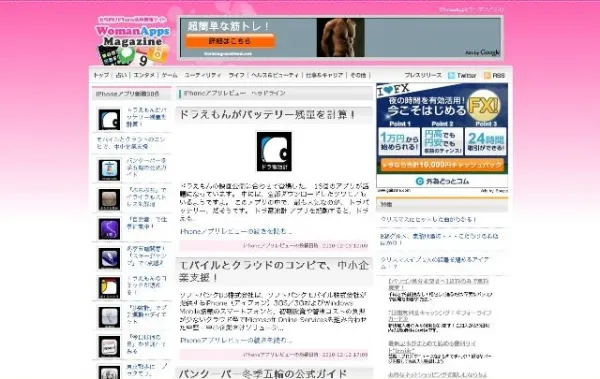Click the Vancouver Olympics guide app icon in sidebar
This screenshot has width=600, height=379.
pyautogui.click(x=109, y=170)
